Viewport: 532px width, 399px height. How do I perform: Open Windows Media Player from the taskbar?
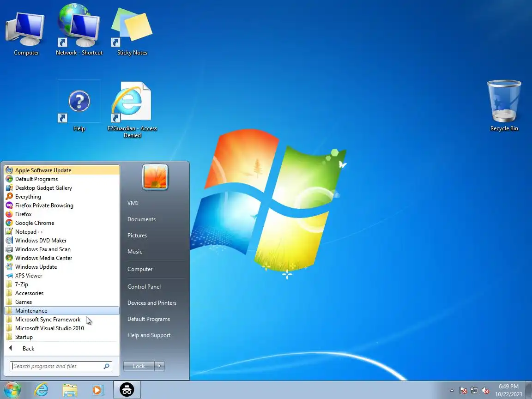[x=98, y=390]
